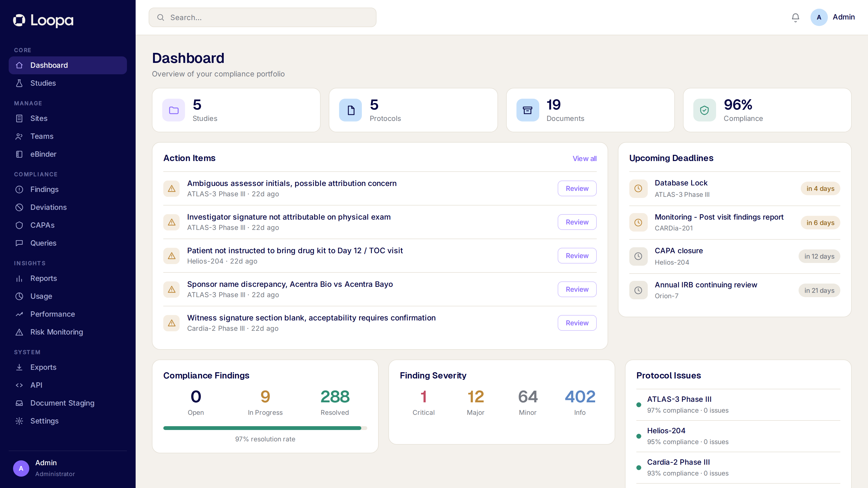Click the 12 Major severity count
The width and height of the screenshot is (868, 488).
(x=476, y=397)
